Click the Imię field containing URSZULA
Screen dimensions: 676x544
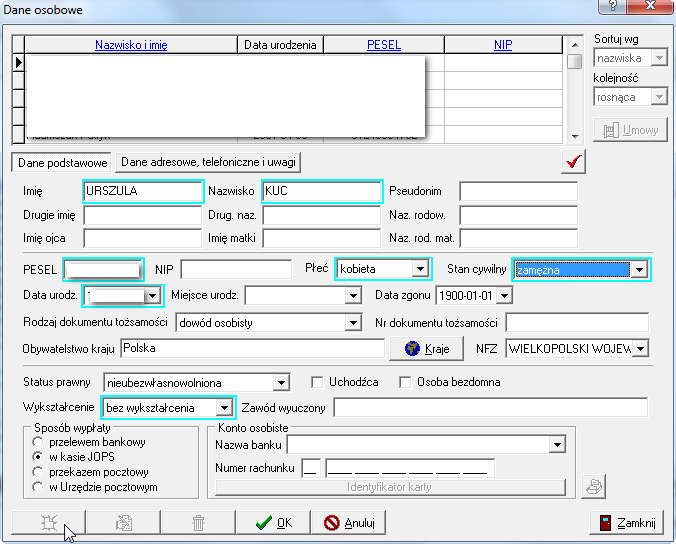tap(143, 191)
